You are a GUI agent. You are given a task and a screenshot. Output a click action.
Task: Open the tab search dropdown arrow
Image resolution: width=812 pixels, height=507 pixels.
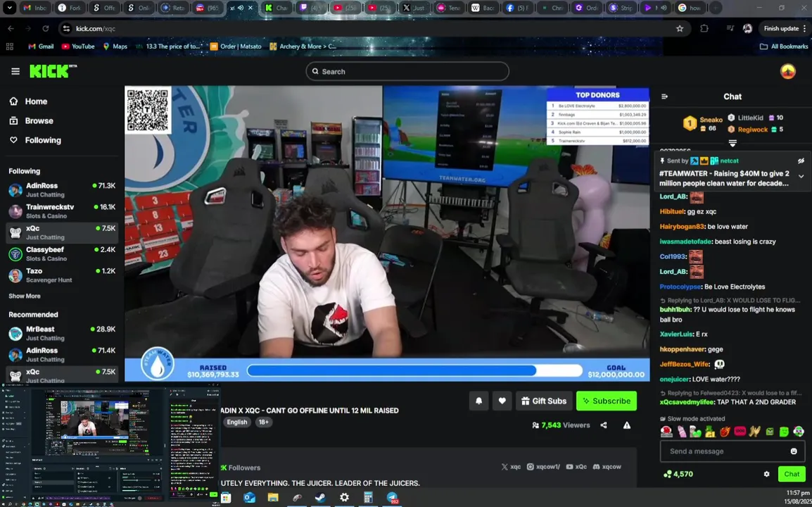pyautogui.click(x=9, y=8)
